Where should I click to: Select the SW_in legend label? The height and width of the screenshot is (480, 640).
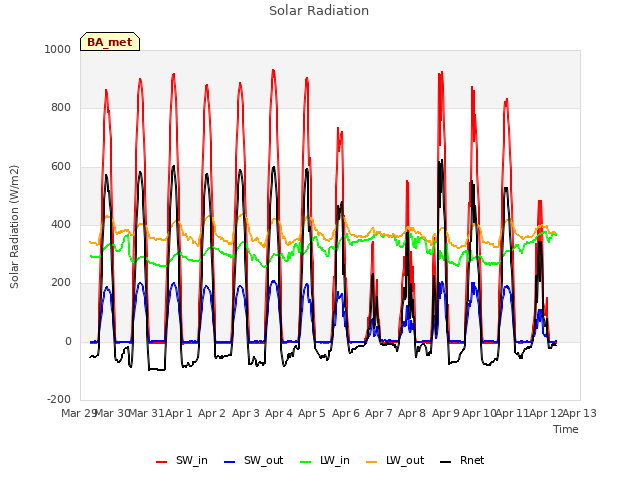click(192, 460)
